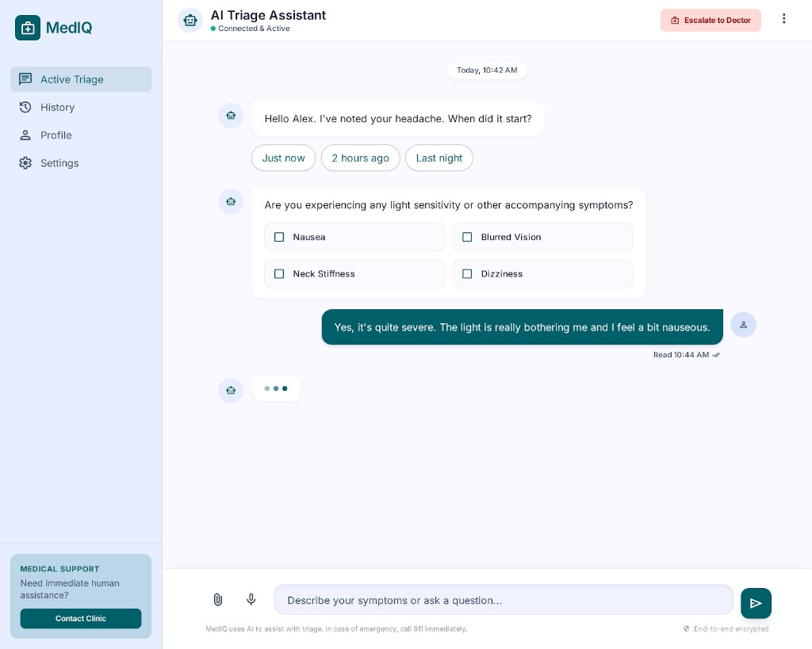Select the Last night quick reply
The width and height of the screenshot is (812, 649).
click(x=439, y=158)
